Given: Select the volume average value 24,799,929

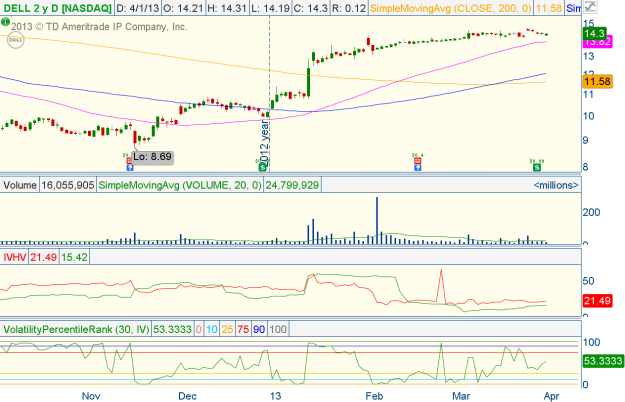Looking at the screenshot, I should tap(292, 185).
